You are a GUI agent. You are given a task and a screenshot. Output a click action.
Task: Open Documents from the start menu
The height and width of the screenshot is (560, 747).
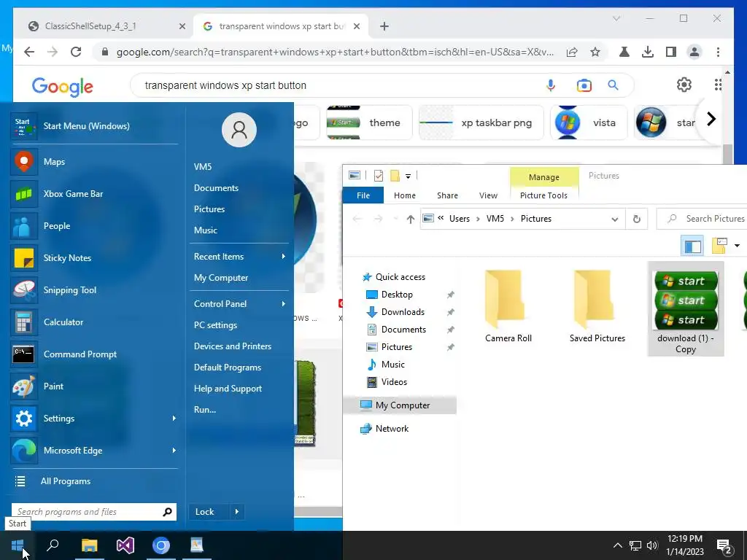click(x=216, y=188)
